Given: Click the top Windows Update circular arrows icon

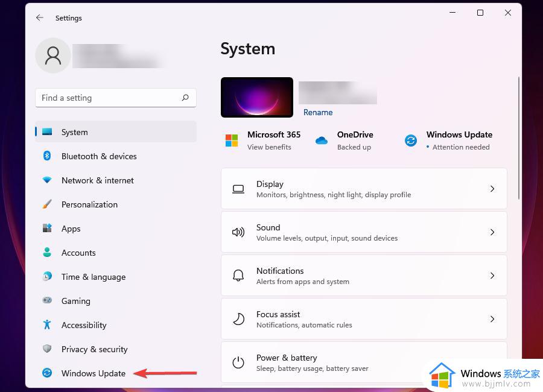Looking at the screenshot, I should [411, 141].
